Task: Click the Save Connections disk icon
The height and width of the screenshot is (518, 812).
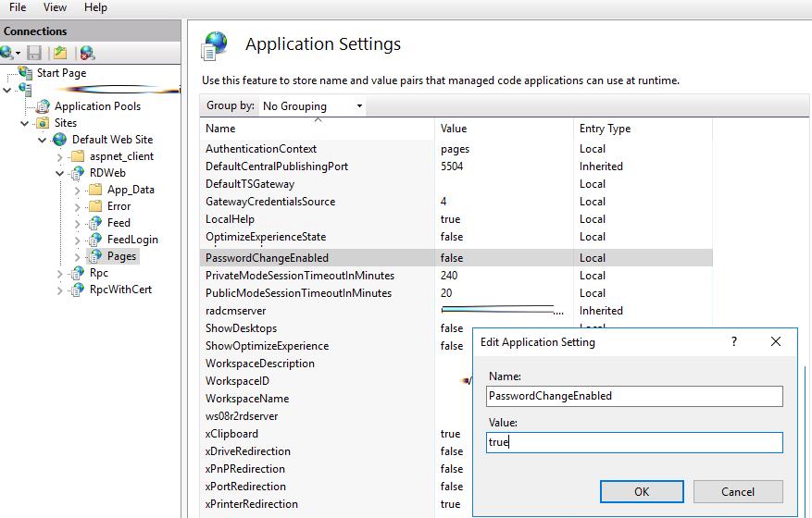Action: pyautogui.click(x=34, y=53)
